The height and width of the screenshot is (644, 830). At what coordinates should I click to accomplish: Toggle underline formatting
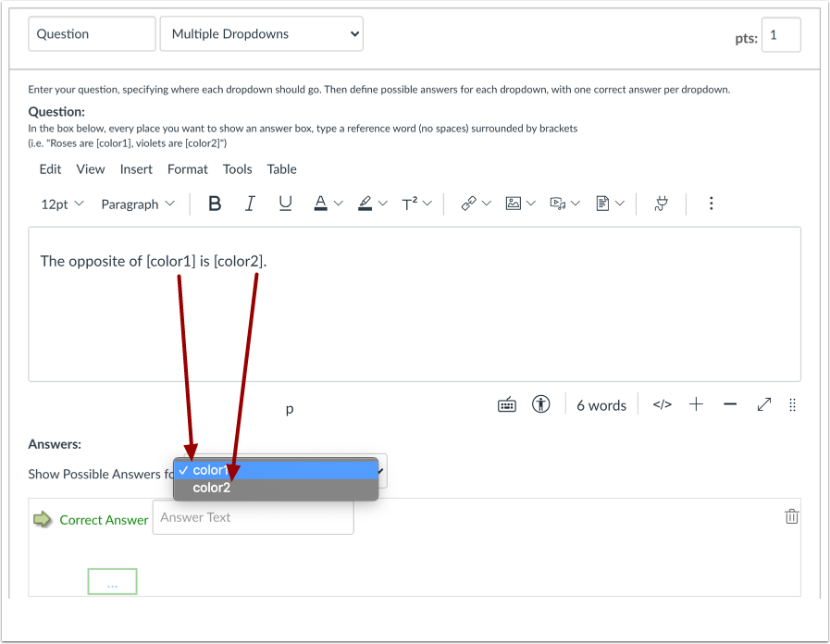[285, 204]
